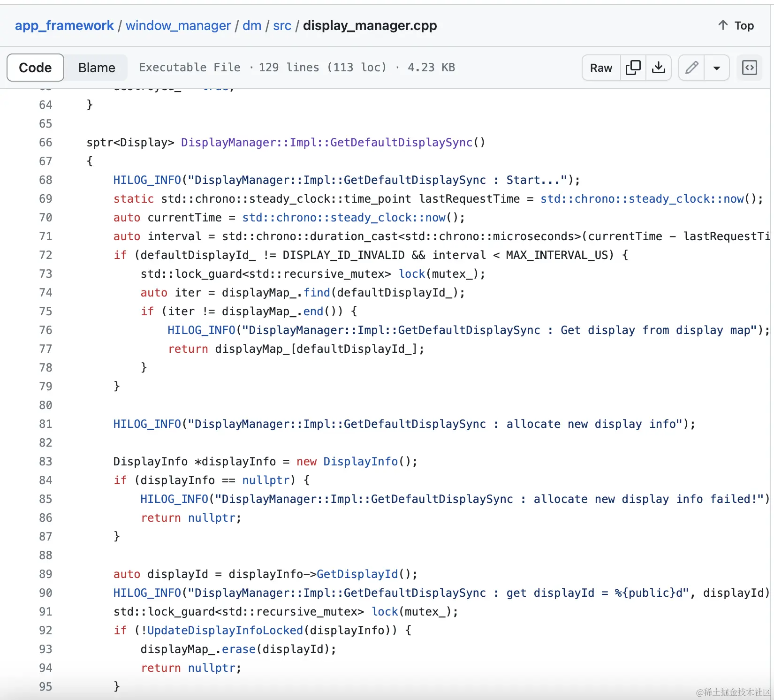The image size is (774, 700).
Task: Click currentTime variable on line 70
Action: click(x=184, y=218)
